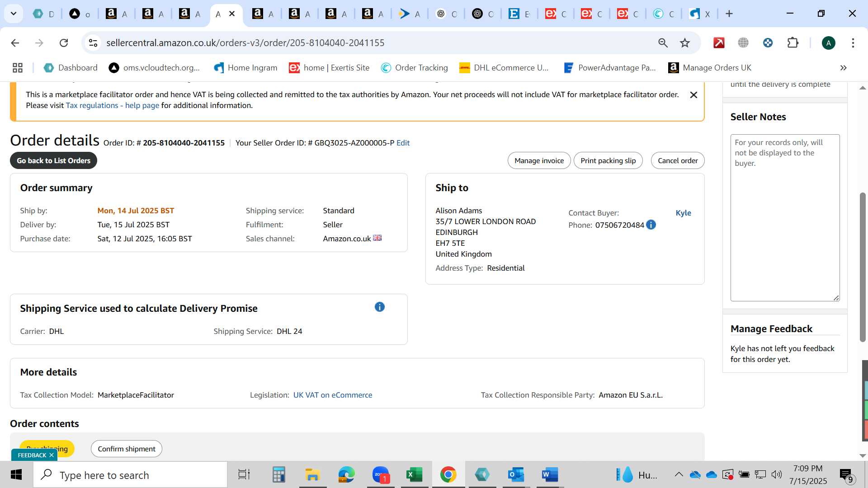Open the Extensions puzzle piece menu
Image resolution: width=868 pixels, height=488 pixels.
[x=793, y=43]
